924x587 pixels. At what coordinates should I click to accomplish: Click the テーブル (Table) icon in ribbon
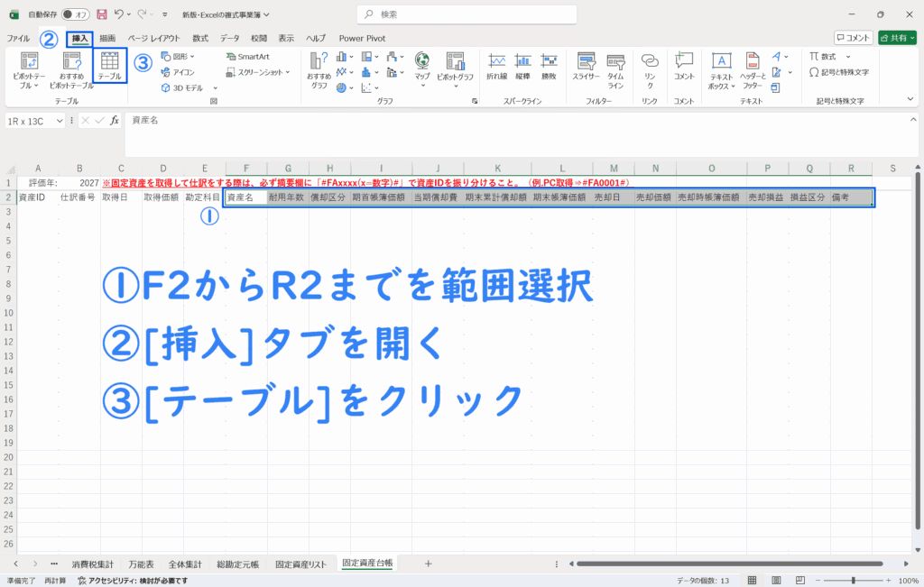coord(109,67)
